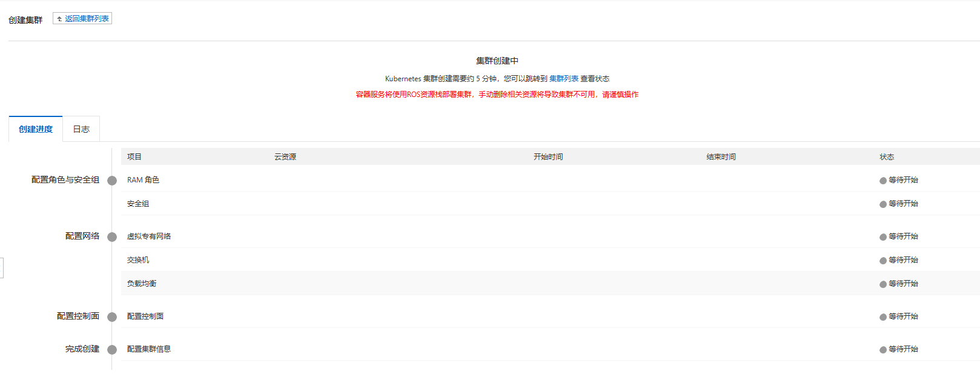Click the 配置角色与安全组 step circle marker

coord(112,181)
